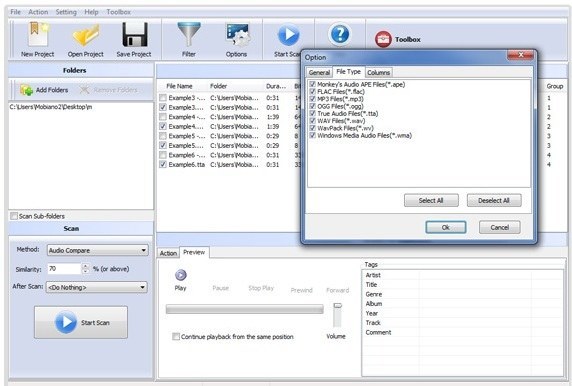Confirm the Option dialog with Ok
Screen dimensions: 572x386
tap(446, 227)
